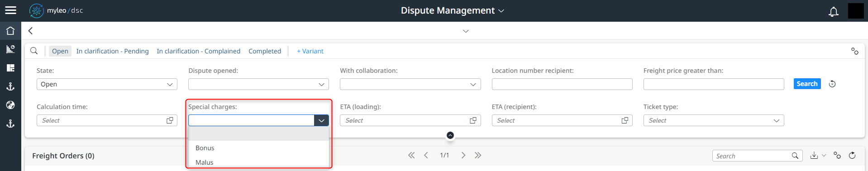Click the last anchor sidebar icon
This screenshot has height=171, width=868.
[10, 123]
